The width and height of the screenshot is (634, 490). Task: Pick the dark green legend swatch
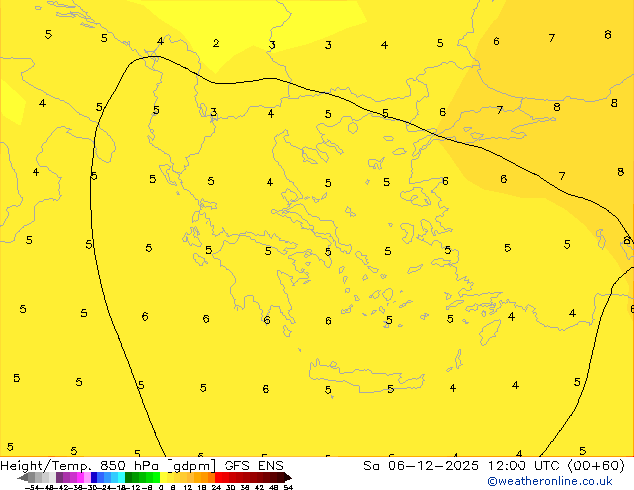[128, 477]
